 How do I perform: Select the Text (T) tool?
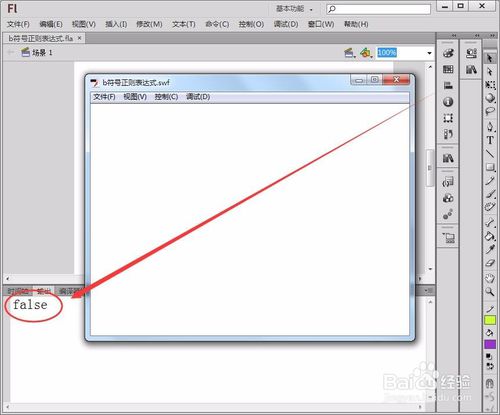click(x=490, y=140)
